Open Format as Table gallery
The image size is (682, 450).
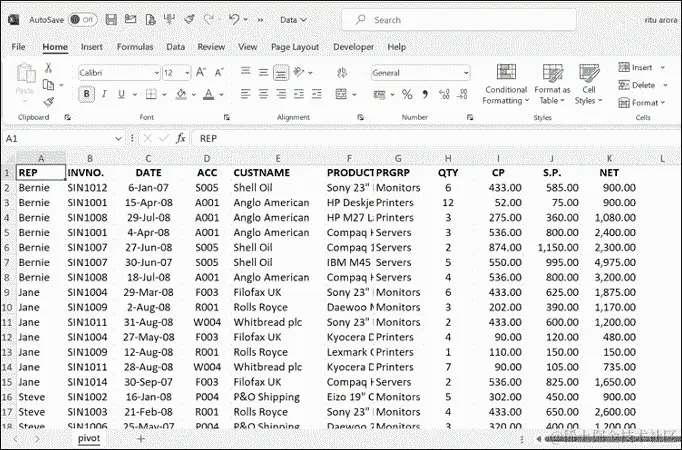(x=552, y=85)
